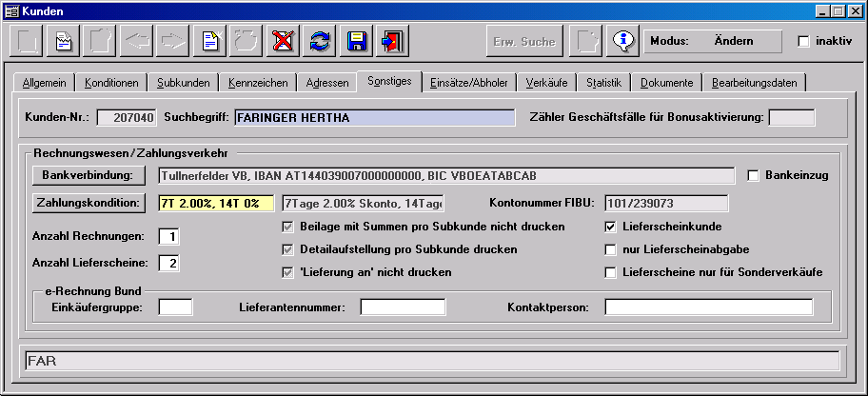Screen dimensions: 868x396
Task: Click the Zähler Geschäftsfälle für Bonusaktivierung field
Action: click(x=792, y=117)
